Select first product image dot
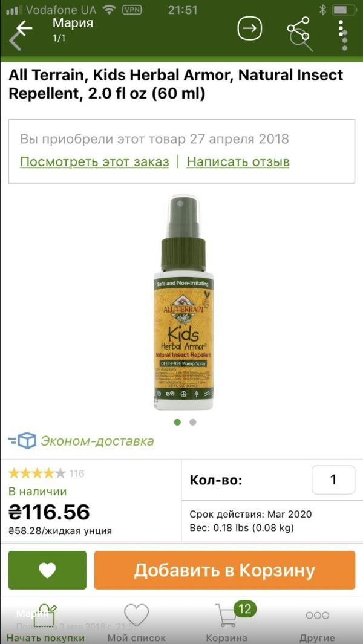The image size is (363, 644). (178, 422)
